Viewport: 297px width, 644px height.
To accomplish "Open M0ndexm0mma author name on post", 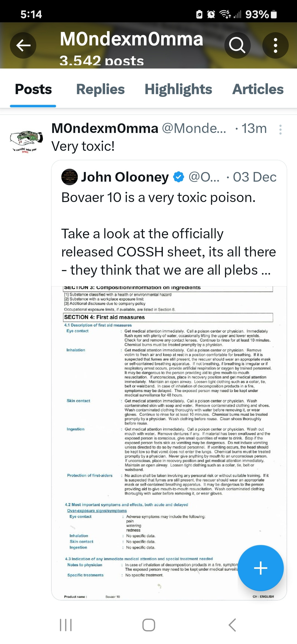I will [x=105, y=129].
